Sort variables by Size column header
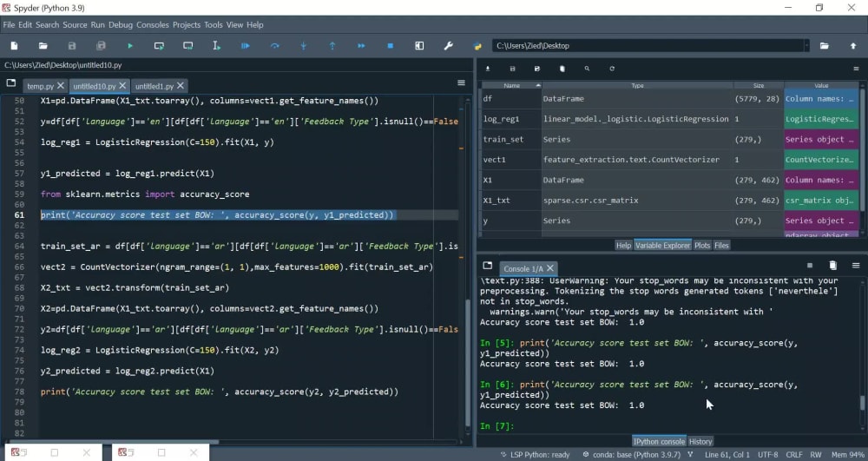This screenshot has width=868, height=461. coord(759,86)
